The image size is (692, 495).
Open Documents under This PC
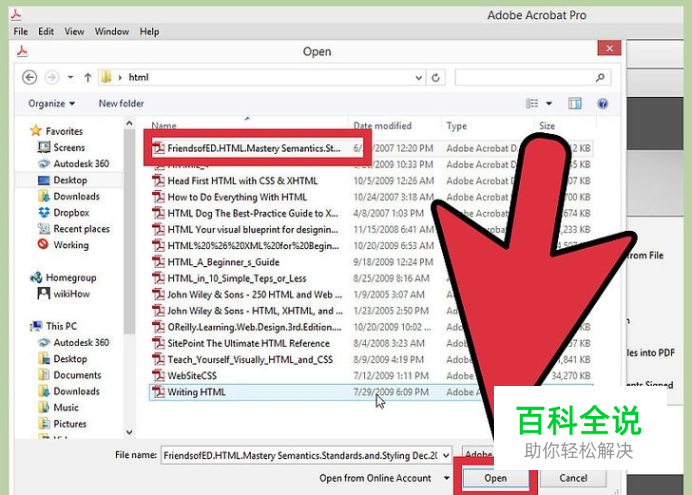77,375
